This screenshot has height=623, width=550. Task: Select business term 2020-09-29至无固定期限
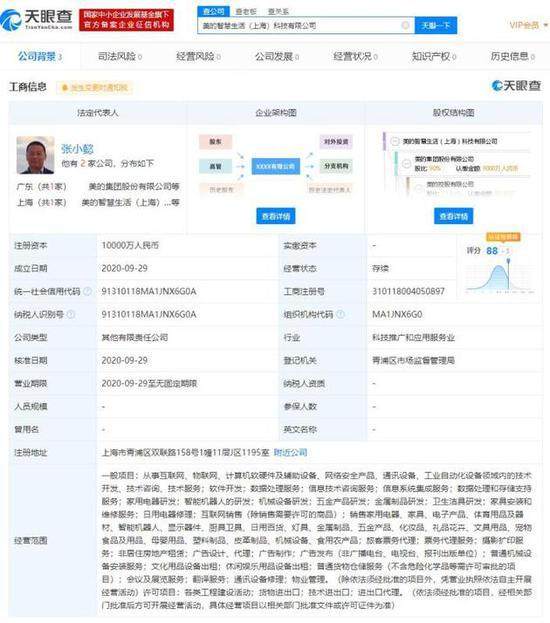[149, 383]
